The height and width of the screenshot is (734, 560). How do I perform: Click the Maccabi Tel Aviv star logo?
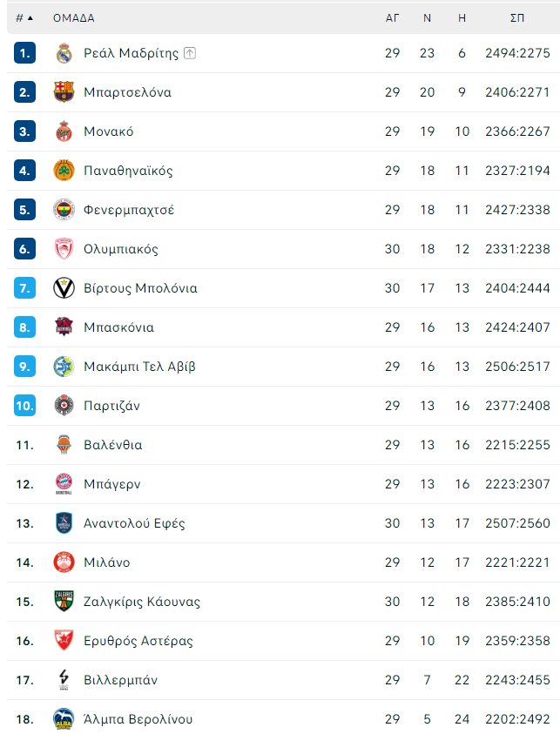coord(64,367)
